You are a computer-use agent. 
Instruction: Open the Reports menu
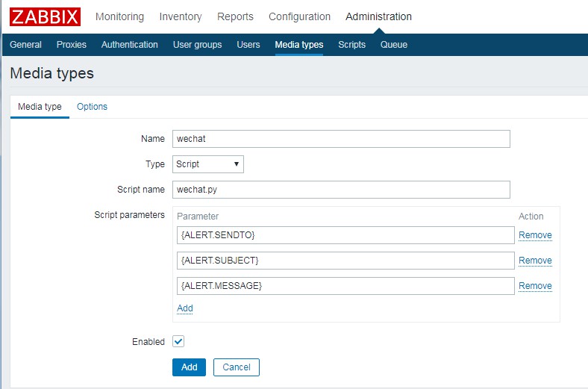pos(235,16)
